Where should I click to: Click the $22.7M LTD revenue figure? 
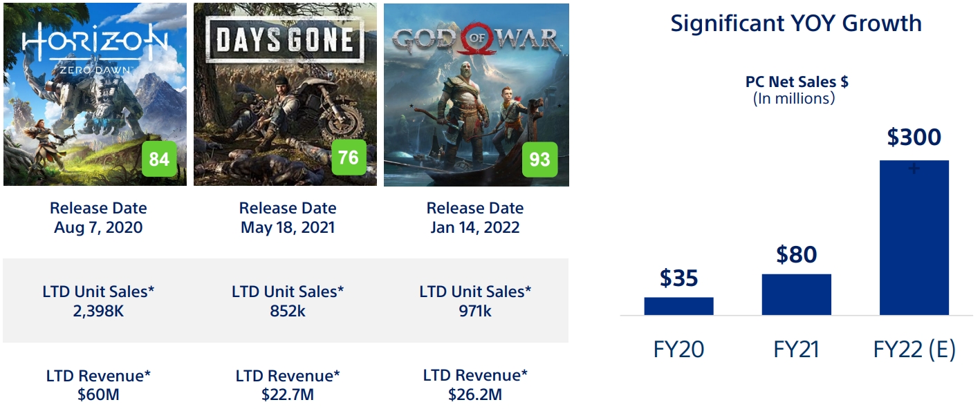(288, 394)
